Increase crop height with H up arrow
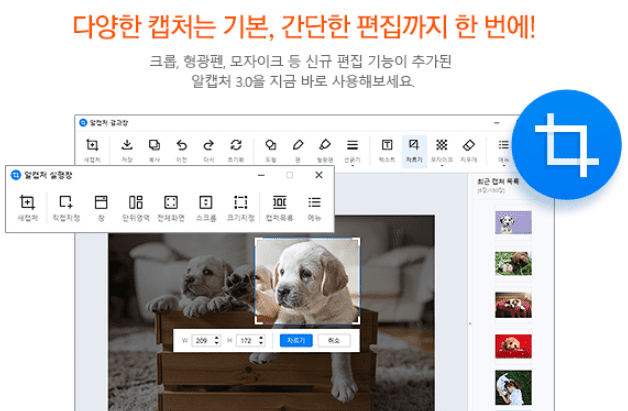The image size is (628, 411). pos(261,337)
